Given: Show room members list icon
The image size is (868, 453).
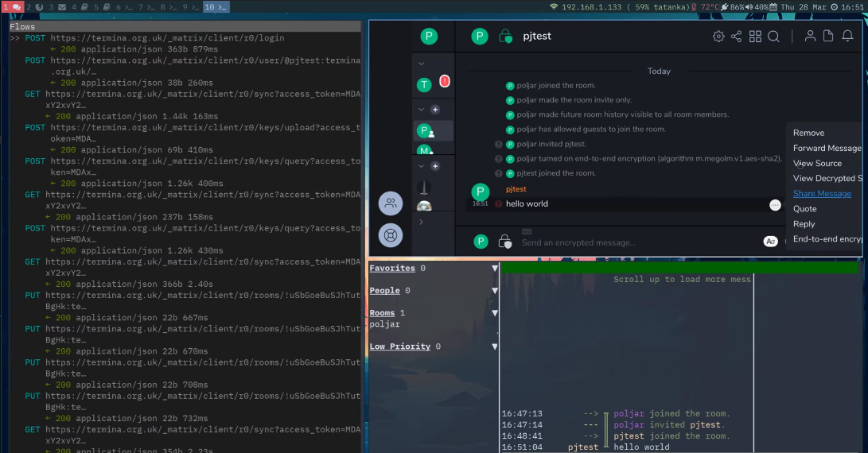Looking at the screenshot, I should click(x=810, y=36).
